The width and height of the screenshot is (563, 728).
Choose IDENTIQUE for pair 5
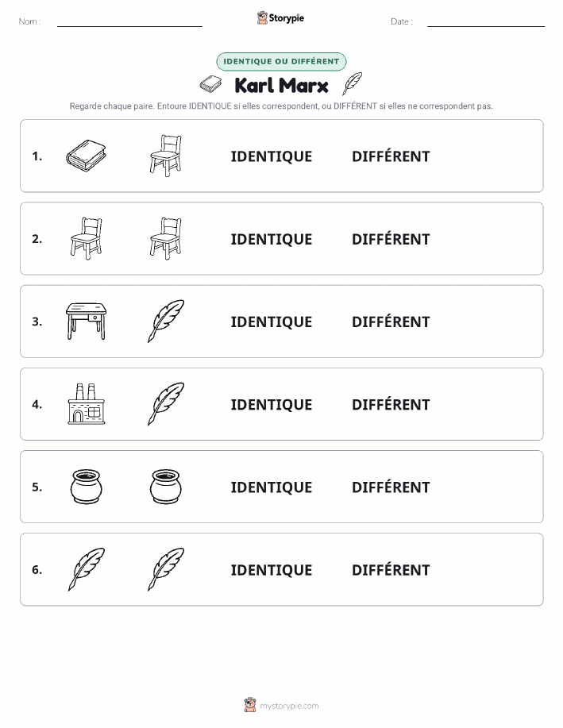272,487
